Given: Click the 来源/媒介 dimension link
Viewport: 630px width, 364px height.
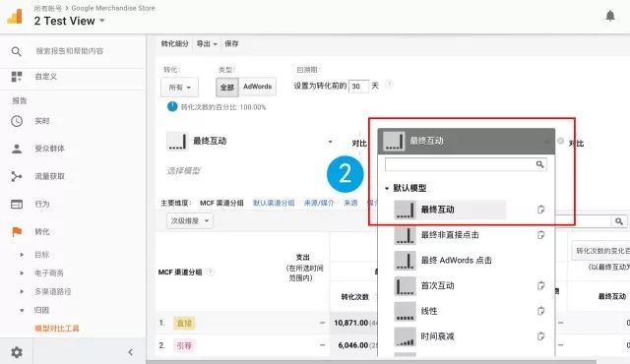Looking at the screenshot, I should (319, 203).
